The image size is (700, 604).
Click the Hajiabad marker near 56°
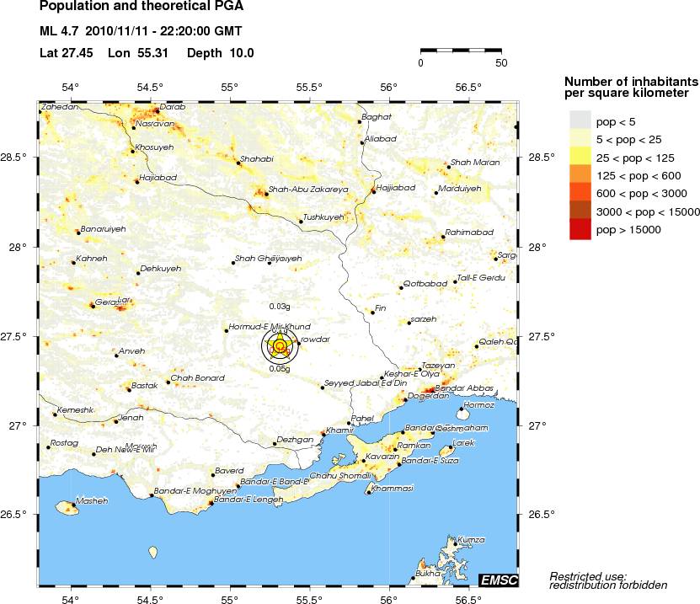tap(373, 191)
